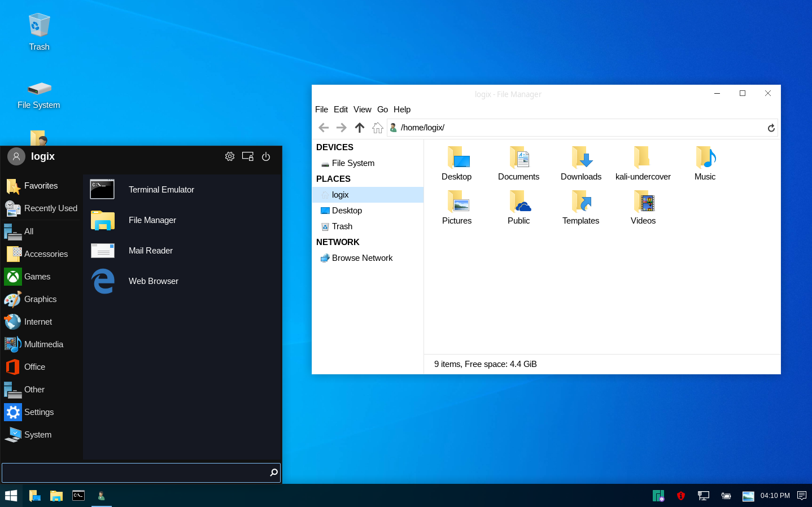Click the home icon in the path toolbar
812x507 pixels.
click(378, 128)
